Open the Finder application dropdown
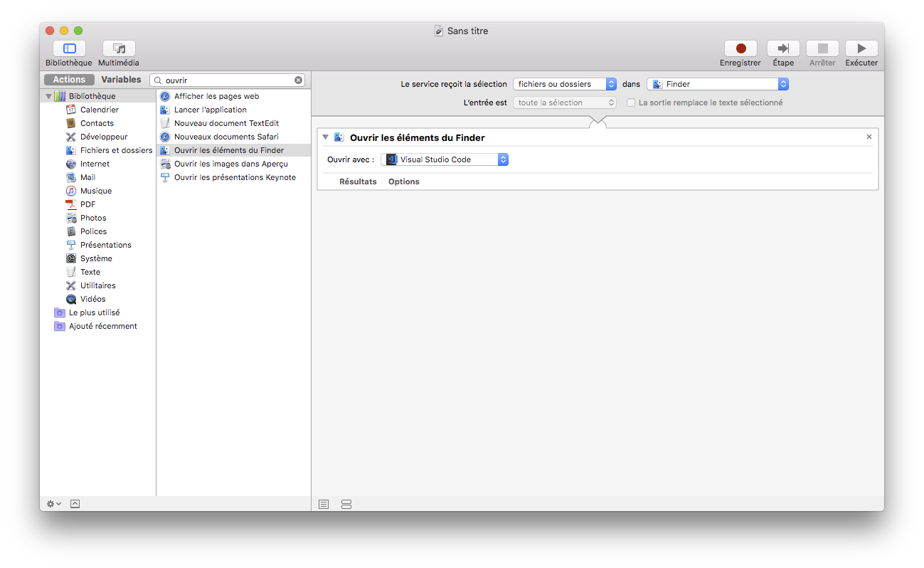The image size is (924, 568). [718, 84]
